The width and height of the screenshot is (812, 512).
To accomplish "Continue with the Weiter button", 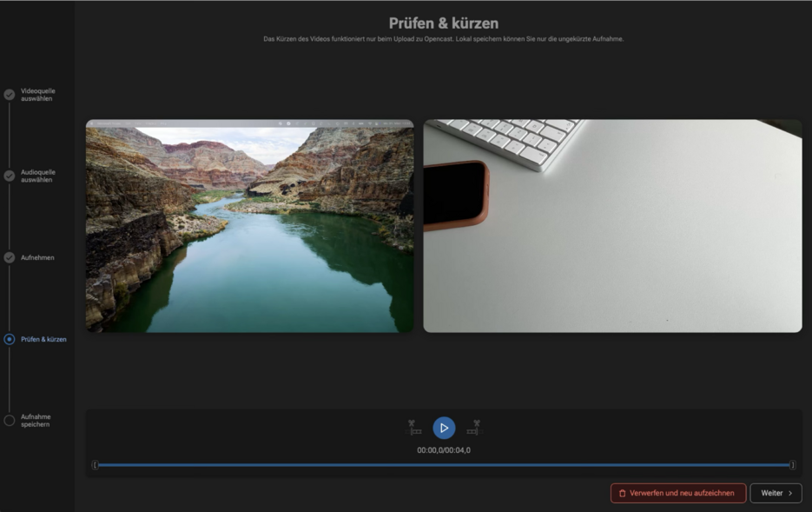I will coord(776,493).
